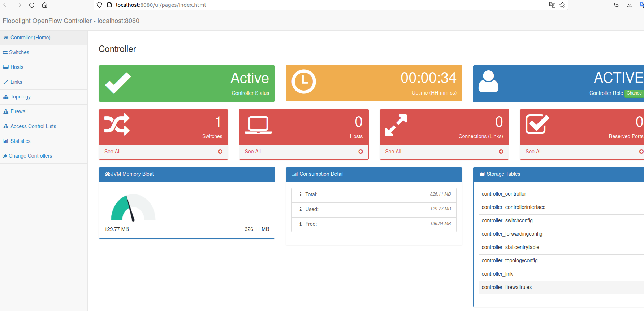The image size is (644, 311).
Task: Click the Storage Tables panel header
Action: [x=558, y=174]
